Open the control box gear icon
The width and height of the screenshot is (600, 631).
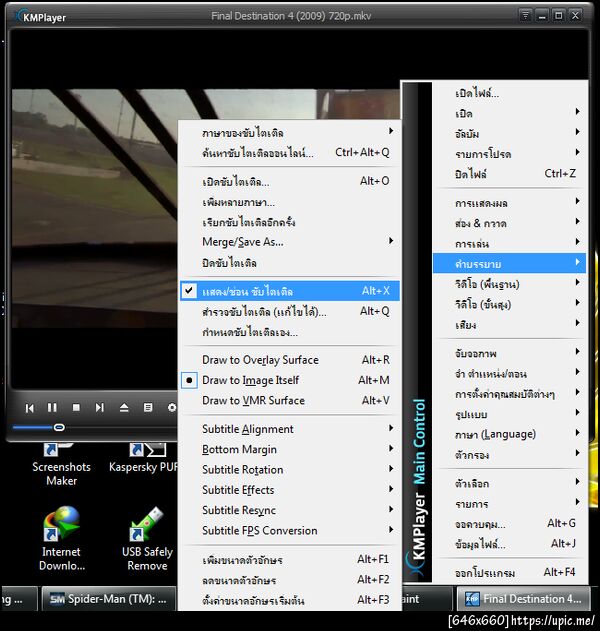[x=172, y=408]
